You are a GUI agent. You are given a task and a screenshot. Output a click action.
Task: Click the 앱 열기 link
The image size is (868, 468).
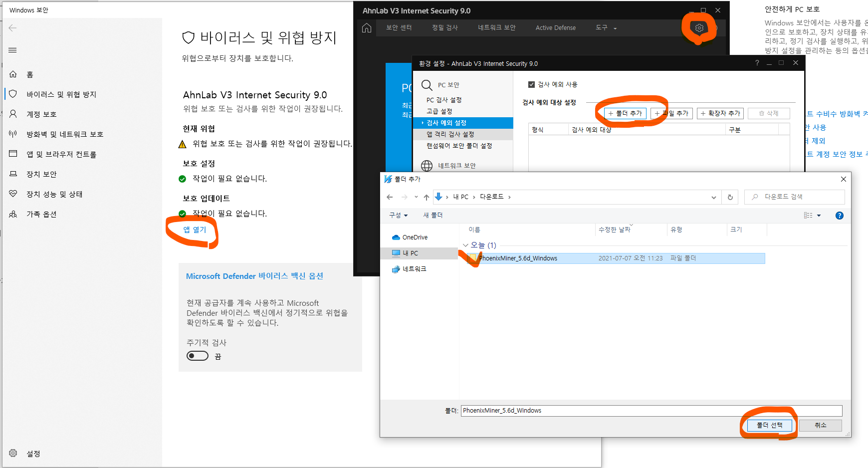pos(195,230)
